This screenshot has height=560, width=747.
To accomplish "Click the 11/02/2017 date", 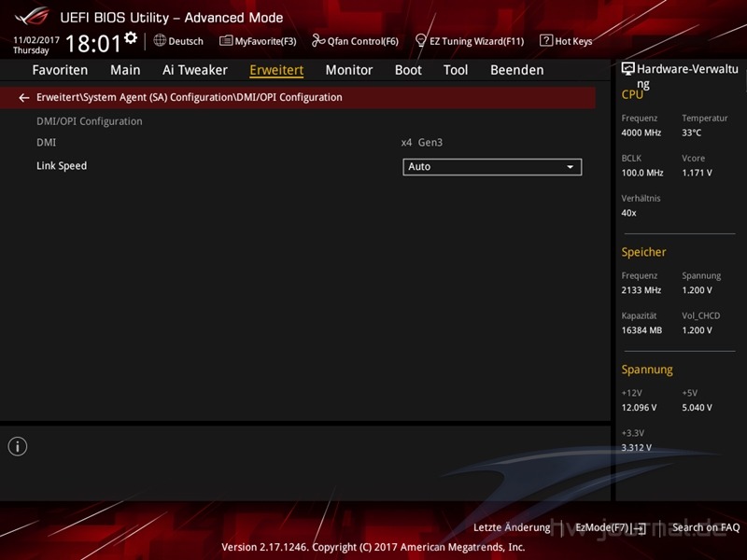I will tap(36, 40).
